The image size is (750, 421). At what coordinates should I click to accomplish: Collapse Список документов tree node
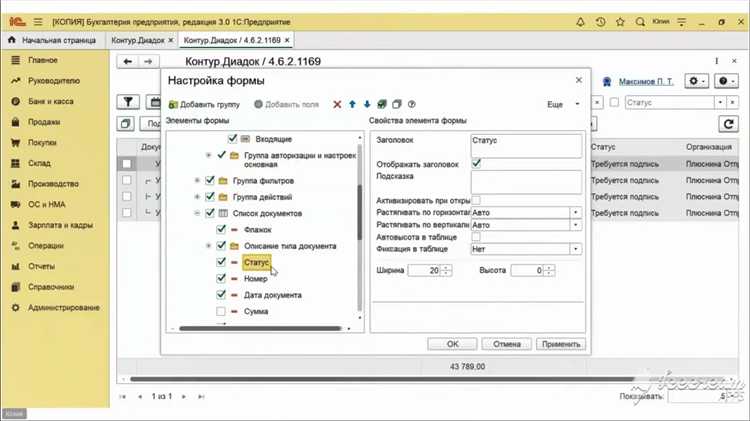tap(197, 213)
